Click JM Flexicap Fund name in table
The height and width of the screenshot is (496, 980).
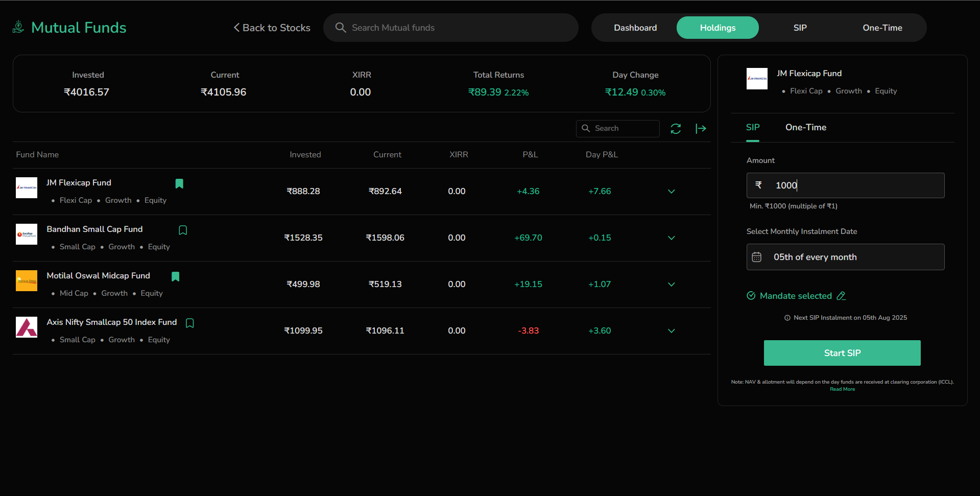pos(79,182)
